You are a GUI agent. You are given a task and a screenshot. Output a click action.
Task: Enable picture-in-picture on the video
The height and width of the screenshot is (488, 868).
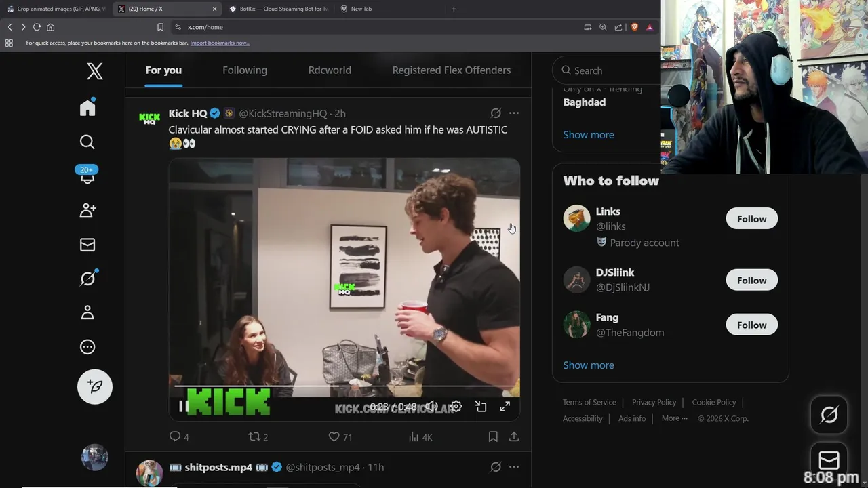481,406
